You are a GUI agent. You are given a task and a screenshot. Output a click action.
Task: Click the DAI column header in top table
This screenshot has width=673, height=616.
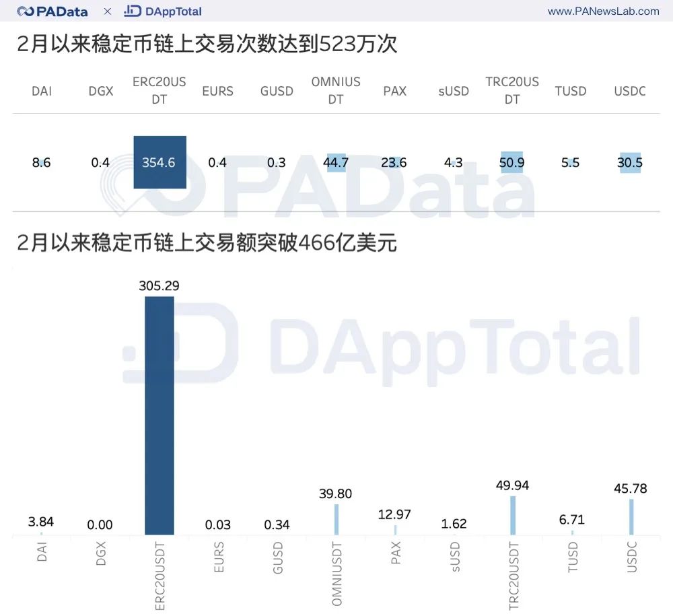(x=42, y=91)
